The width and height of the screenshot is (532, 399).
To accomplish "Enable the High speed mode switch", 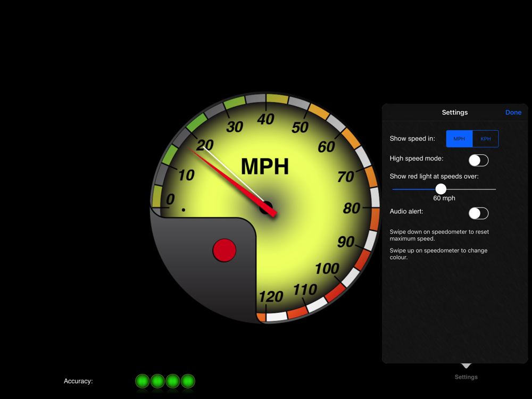I will coord(478,160).
